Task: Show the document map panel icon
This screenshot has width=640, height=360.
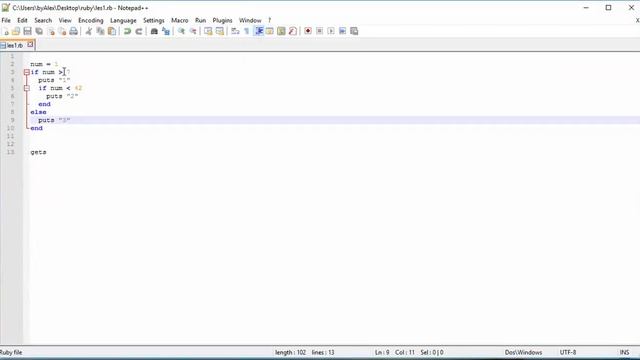Action: pyautogui.click(x=281, y=31)
